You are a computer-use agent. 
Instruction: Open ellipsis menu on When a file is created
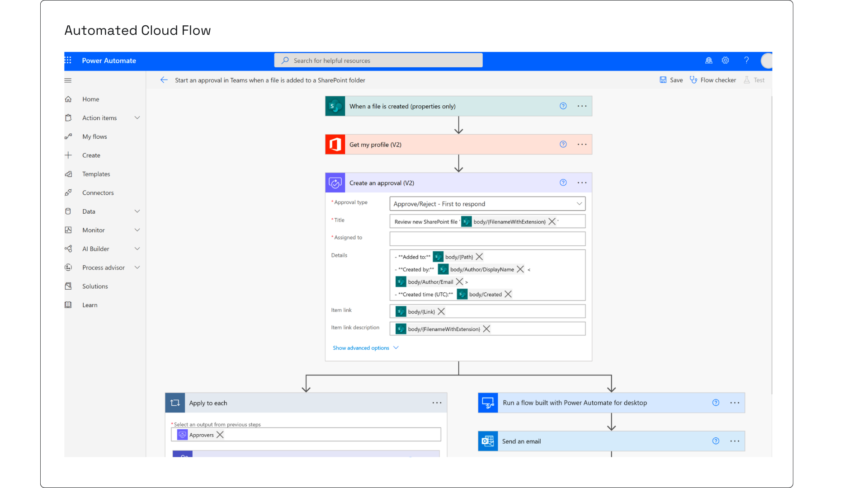[x=582, y=106]
